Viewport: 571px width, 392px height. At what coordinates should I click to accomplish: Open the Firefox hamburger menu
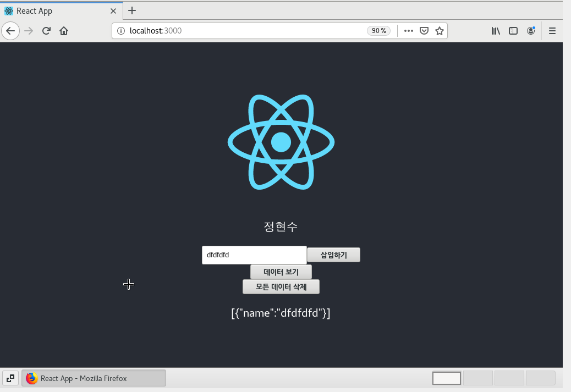(x=552, y=31)
